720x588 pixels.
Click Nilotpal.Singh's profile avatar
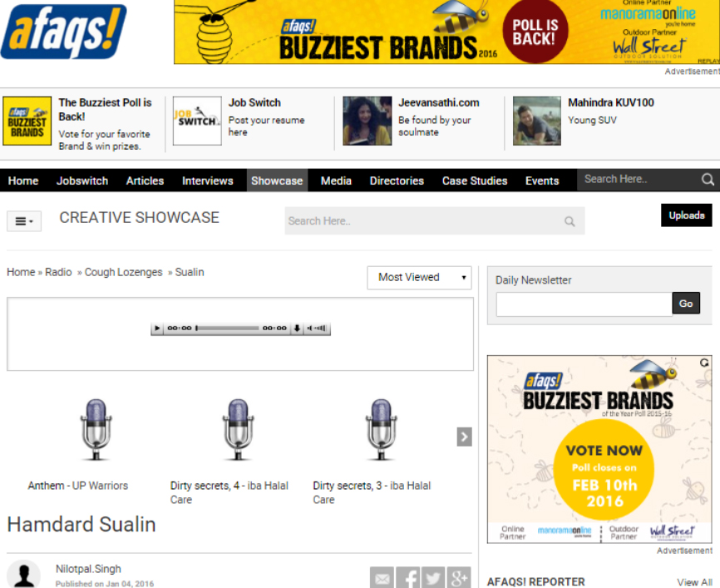point(24,574)
